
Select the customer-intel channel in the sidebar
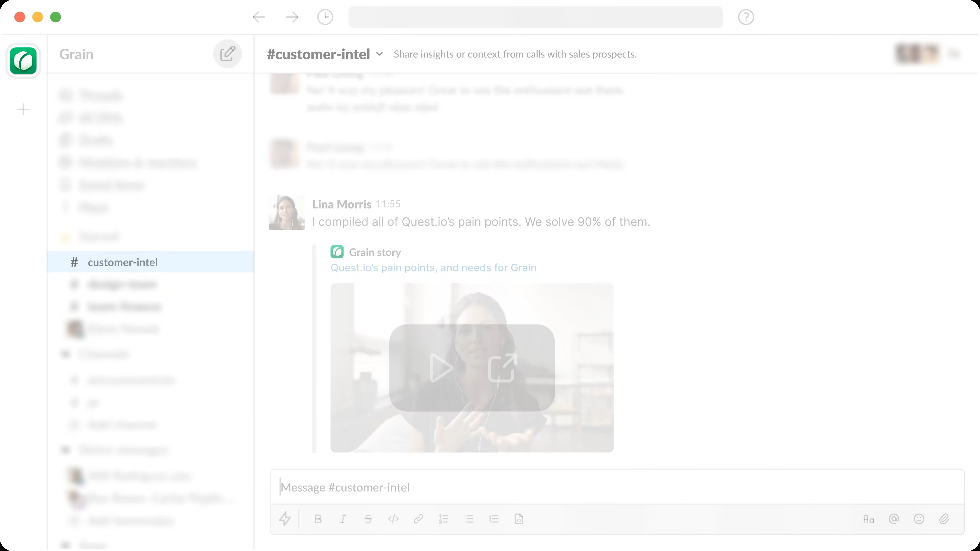122,262
